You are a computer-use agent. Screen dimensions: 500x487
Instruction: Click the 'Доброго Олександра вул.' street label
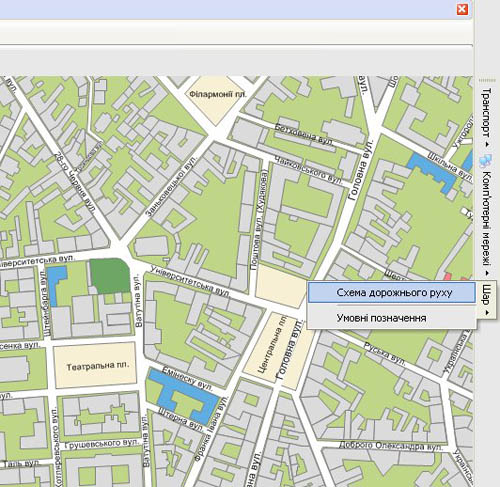pos(391,445)
